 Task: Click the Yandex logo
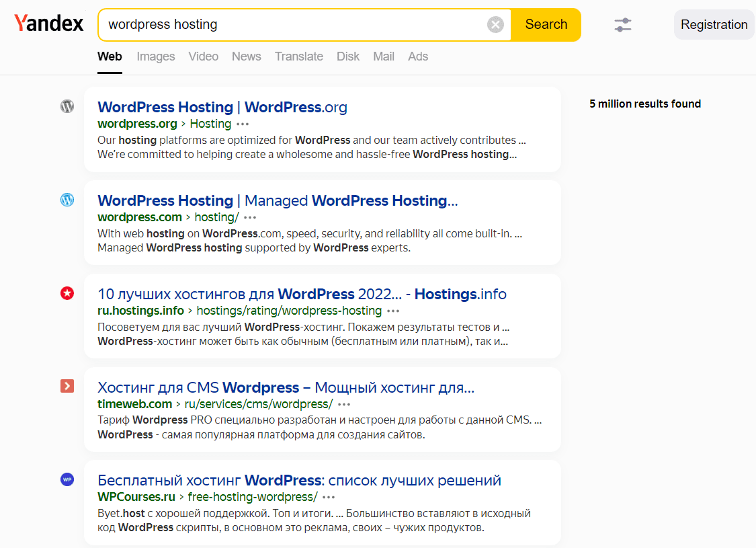[48, 23]
